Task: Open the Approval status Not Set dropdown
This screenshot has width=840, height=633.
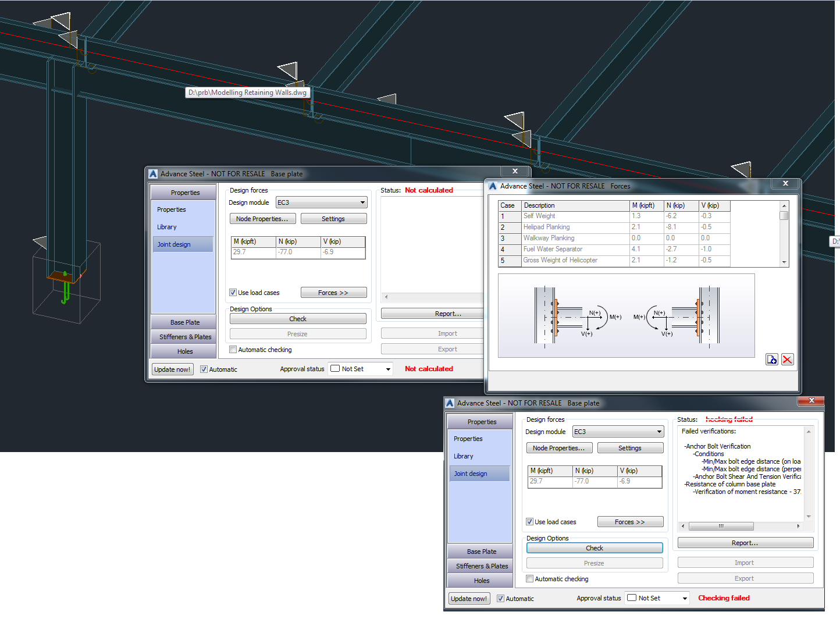Action: pyautogui.click(x=389, y=368)
